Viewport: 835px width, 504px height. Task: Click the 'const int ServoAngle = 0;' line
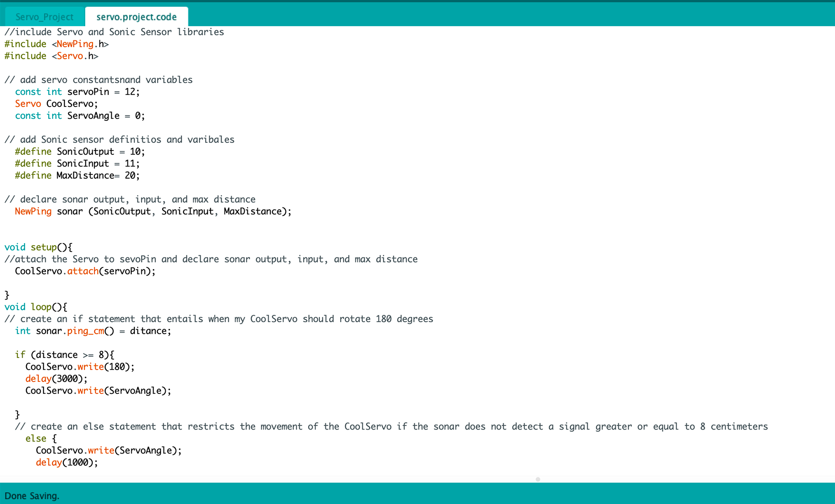point(80,116)
